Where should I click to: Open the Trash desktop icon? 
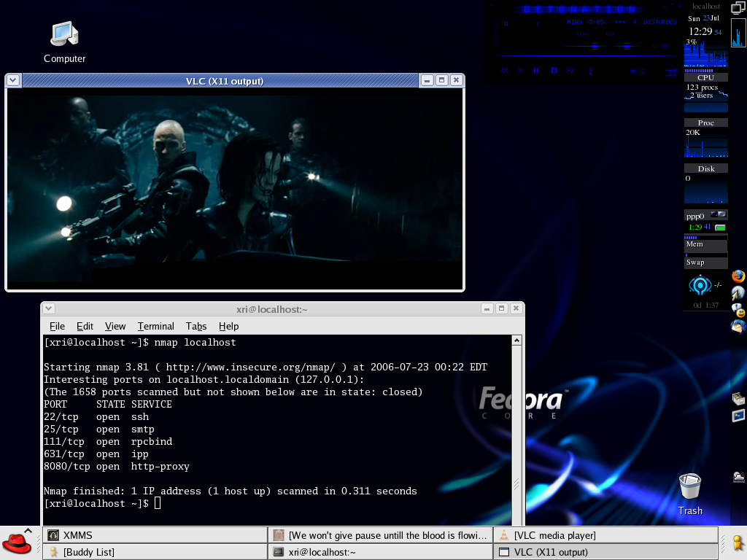690,494
